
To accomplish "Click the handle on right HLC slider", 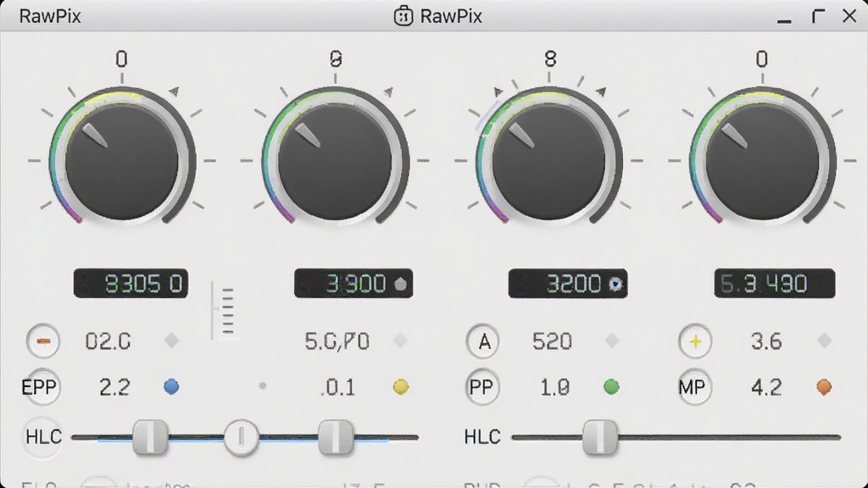I will (600, 437).
